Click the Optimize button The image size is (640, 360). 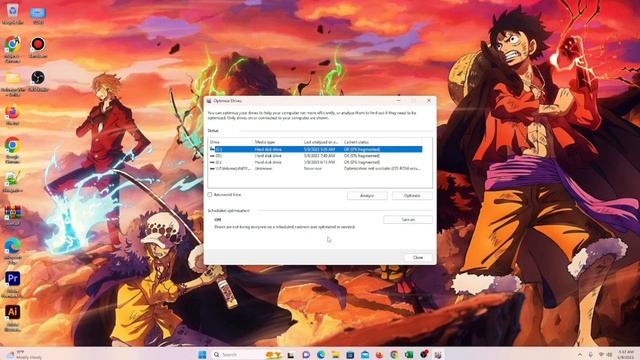(412, 196)
